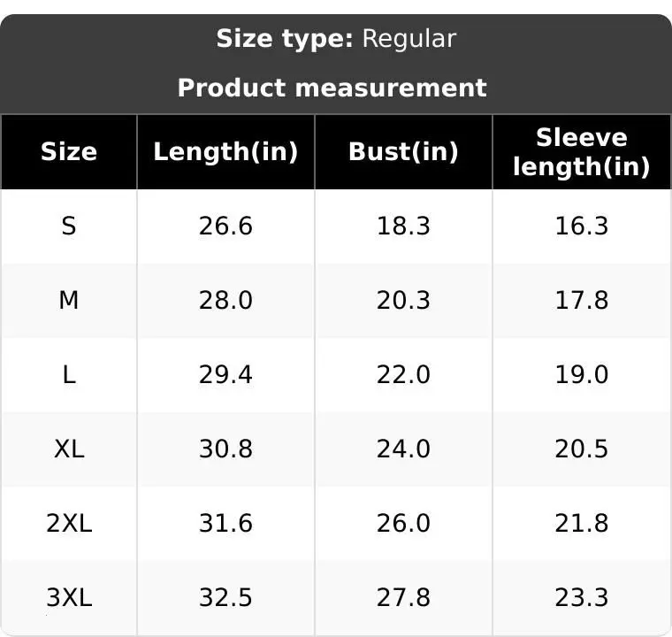Select the L size row label
This screenshot has height=637, width=672.
pos(69,375)
